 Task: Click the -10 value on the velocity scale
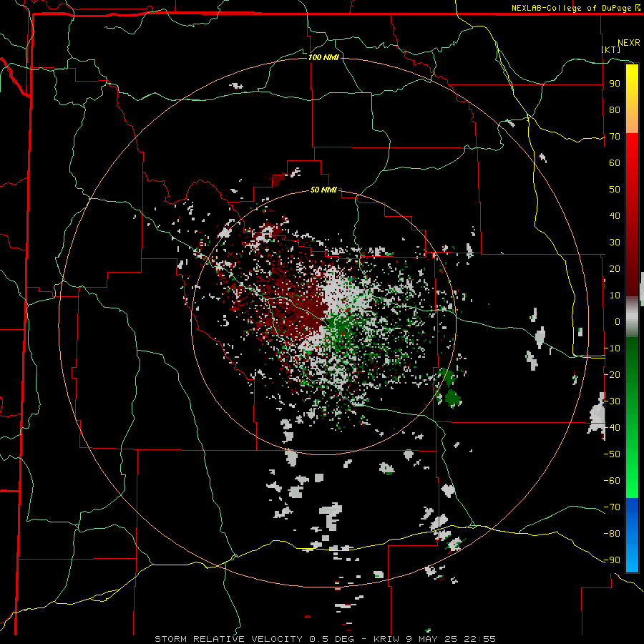pyautogui.click(x=612, y=348)
